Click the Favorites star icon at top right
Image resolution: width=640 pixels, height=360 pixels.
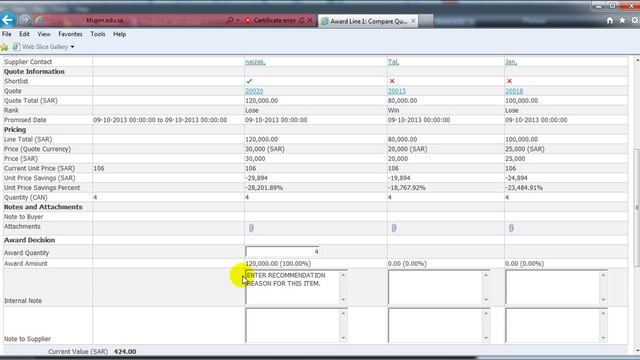[622, 20]
